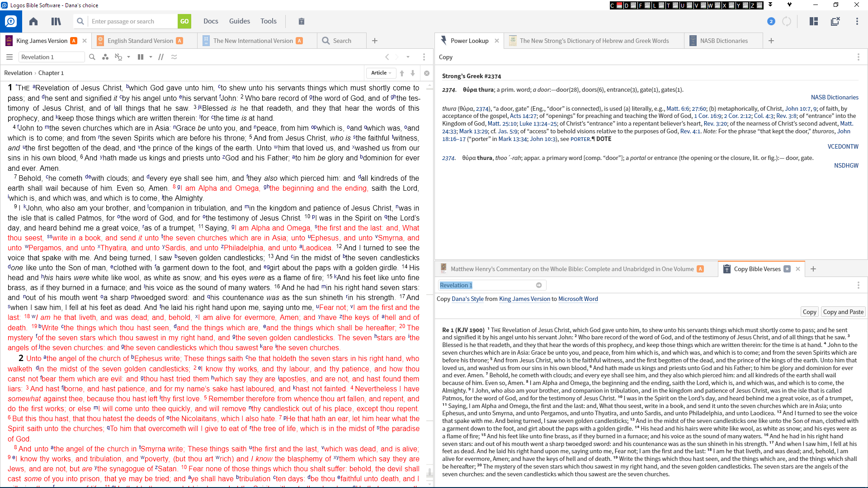Click Copy in the Power Lookup toolbar

pyautogui.click(x=445, y=57)
